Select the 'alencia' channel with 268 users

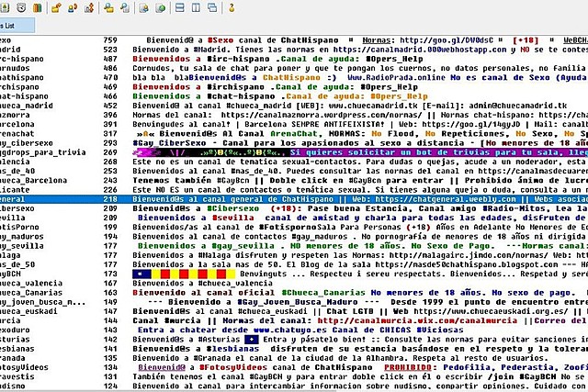294,162
